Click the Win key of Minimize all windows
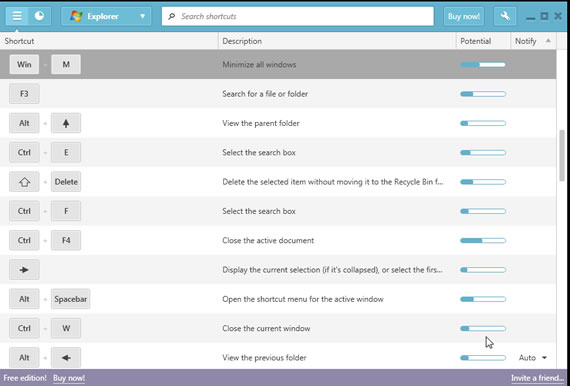570x386 pixels. (24, 64)
